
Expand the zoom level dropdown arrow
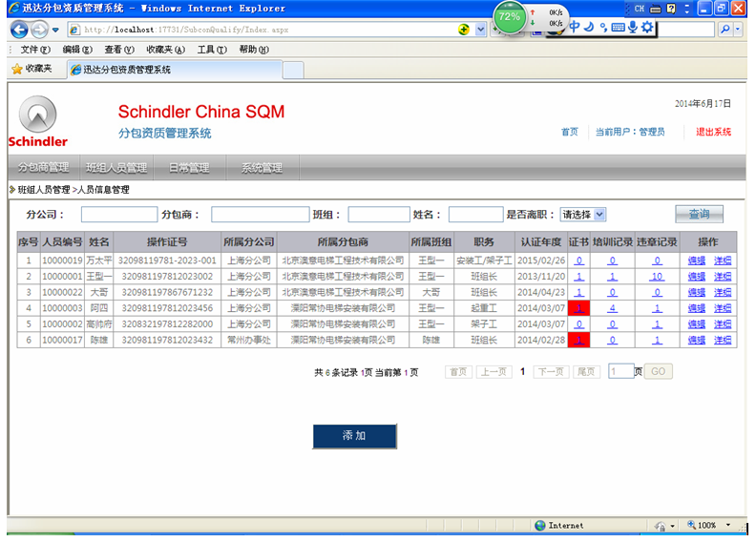coord(728,525)
